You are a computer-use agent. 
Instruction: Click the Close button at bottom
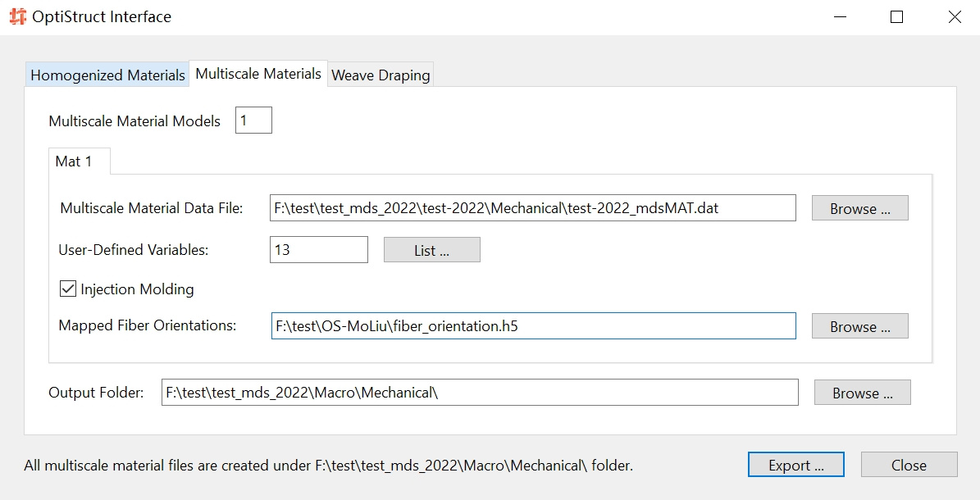(x=909, y=465)
